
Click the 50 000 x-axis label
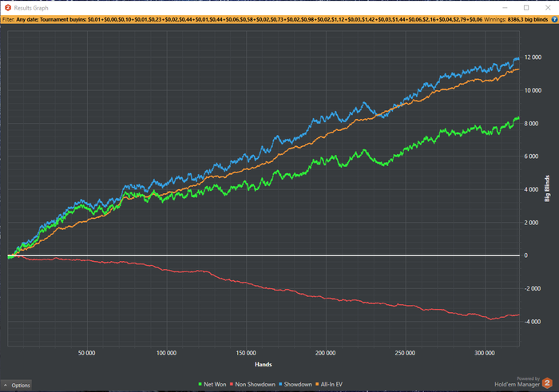coord(86,353)
